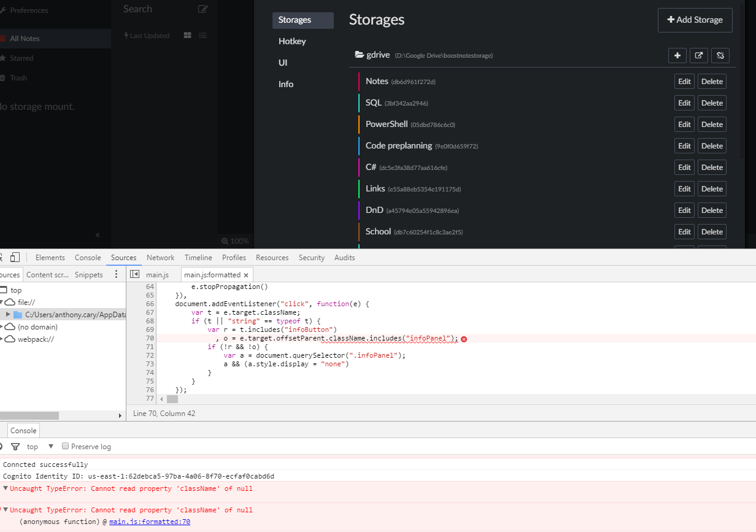Enable the Preserve log checkbox
Image resolution: width=756 pixels, height=532 pixels.
tap(65, 446)
